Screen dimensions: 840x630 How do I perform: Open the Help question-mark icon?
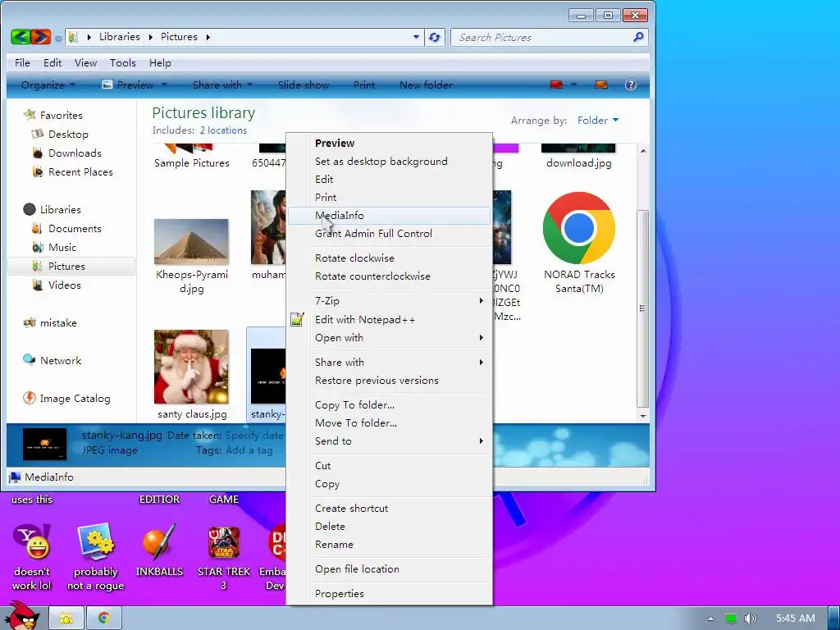point(631,84)
